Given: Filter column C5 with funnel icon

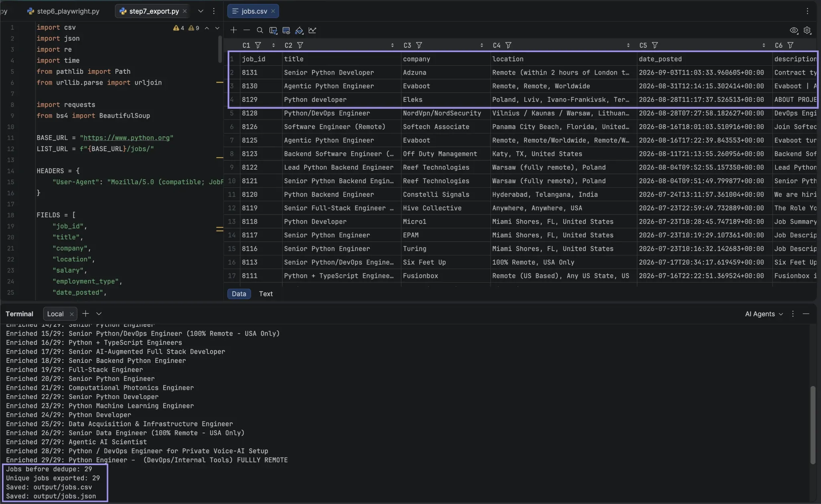Looking at the screenshot, I should point(655,45).
